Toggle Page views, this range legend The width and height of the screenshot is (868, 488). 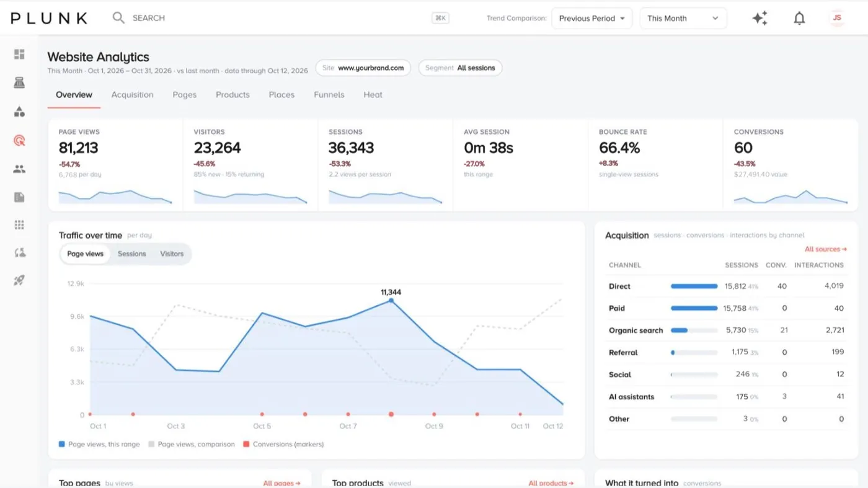(99, 445)
